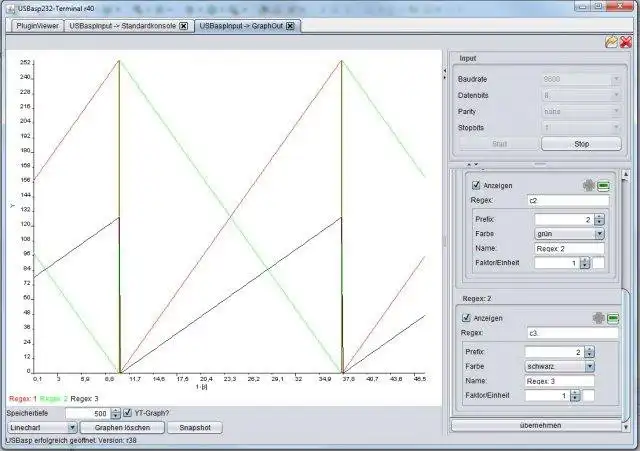
Task: Click the Regex: 2 section header
Action: [x=477, y=299]
